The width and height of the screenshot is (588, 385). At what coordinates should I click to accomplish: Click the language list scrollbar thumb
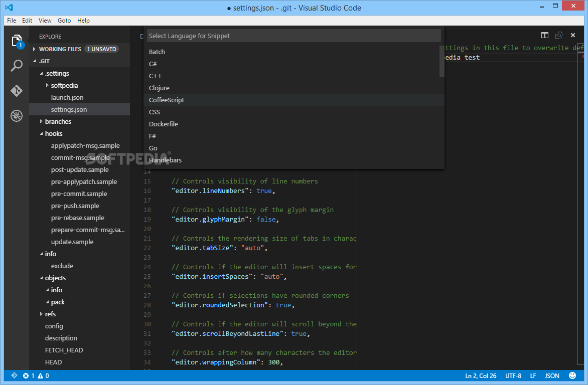442,61
